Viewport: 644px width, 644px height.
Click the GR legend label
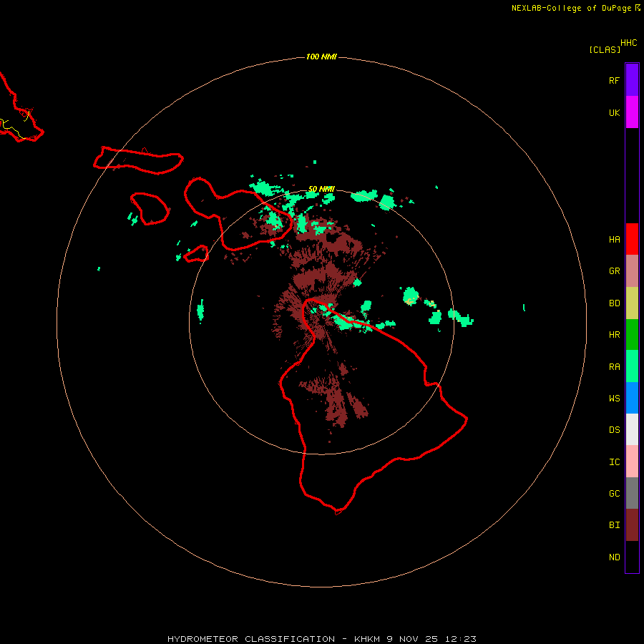tap(614, 271)
